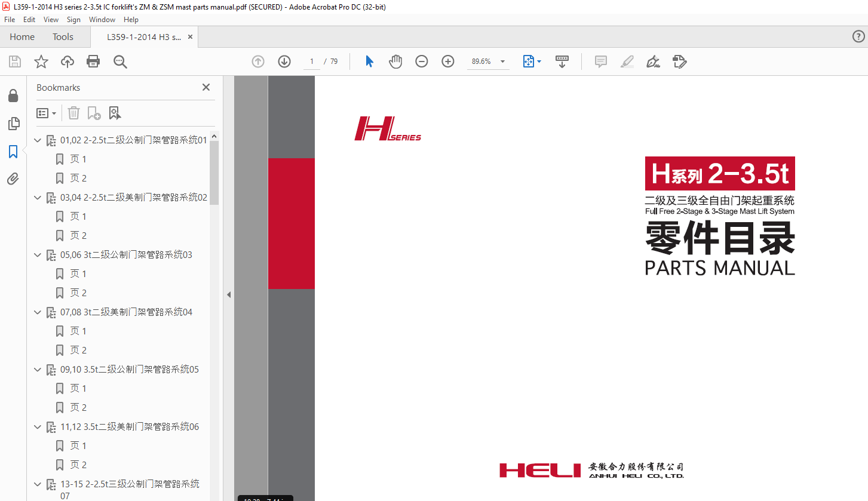This screenshot has width=868, height=501.
Task: Switch to the Home tab
Action: click(x=22, y=36)
